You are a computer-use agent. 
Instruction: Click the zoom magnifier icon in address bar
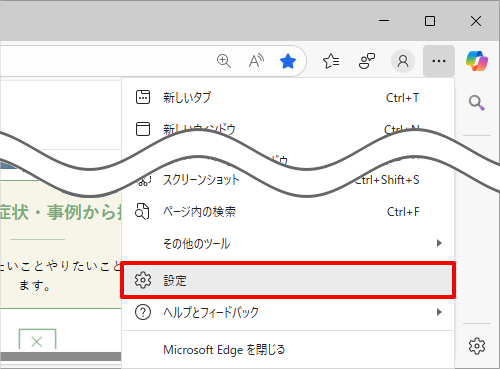224,61
